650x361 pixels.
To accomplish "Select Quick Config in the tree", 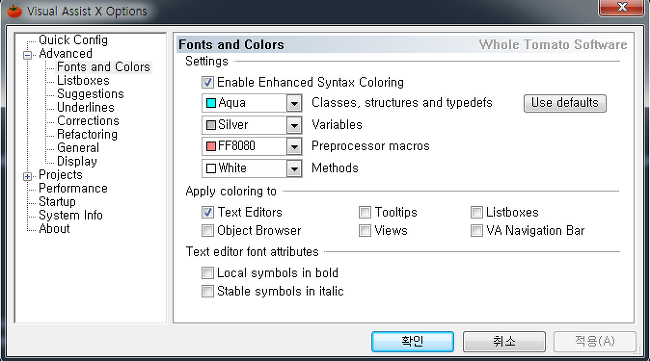I will (x=73, y=40).
